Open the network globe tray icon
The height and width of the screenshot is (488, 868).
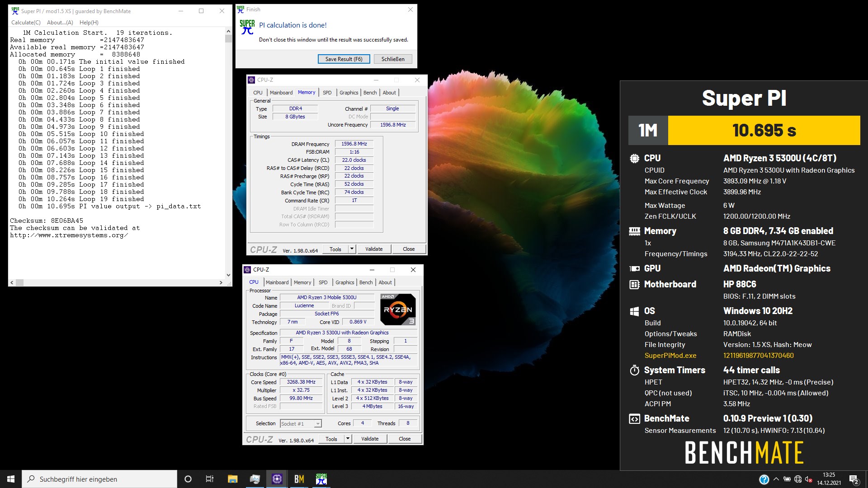click(x=798, y=479)
